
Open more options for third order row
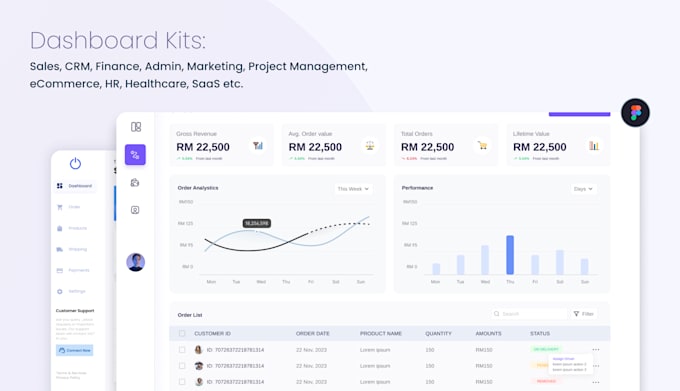tap(596, 382)
